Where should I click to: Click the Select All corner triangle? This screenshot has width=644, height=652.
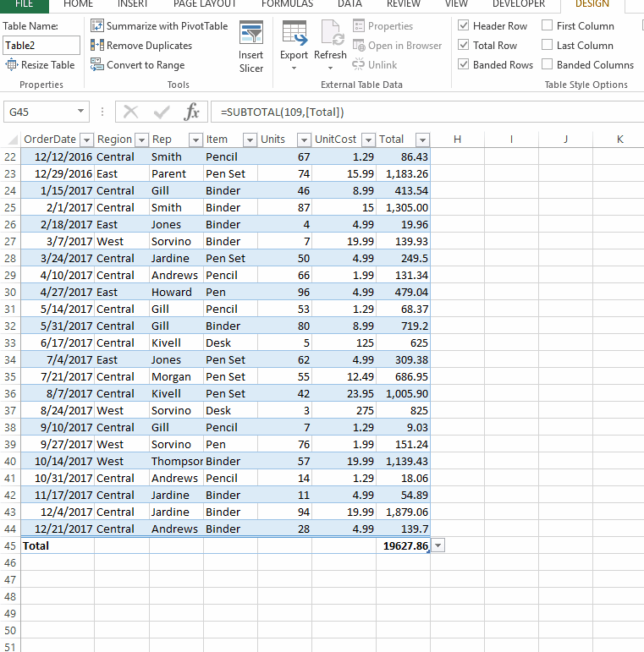tap(13, 140)
